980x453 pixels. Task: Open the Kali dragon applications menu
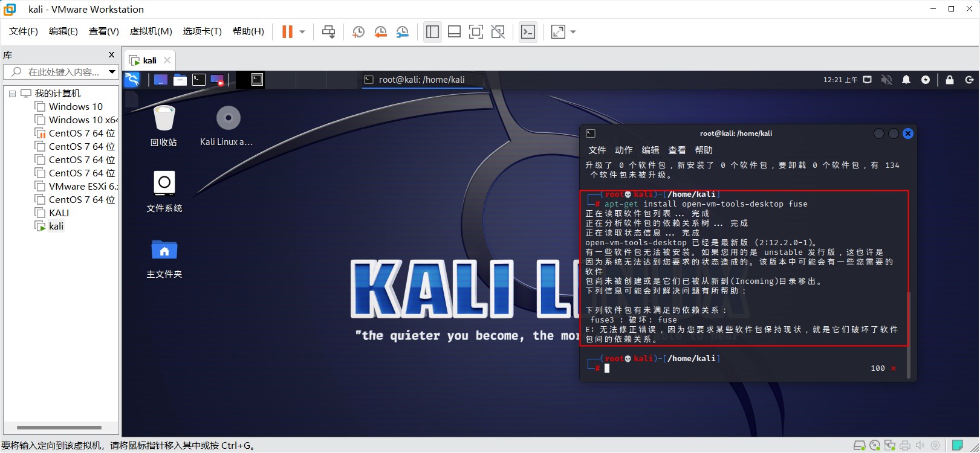(x=132, y=79)
